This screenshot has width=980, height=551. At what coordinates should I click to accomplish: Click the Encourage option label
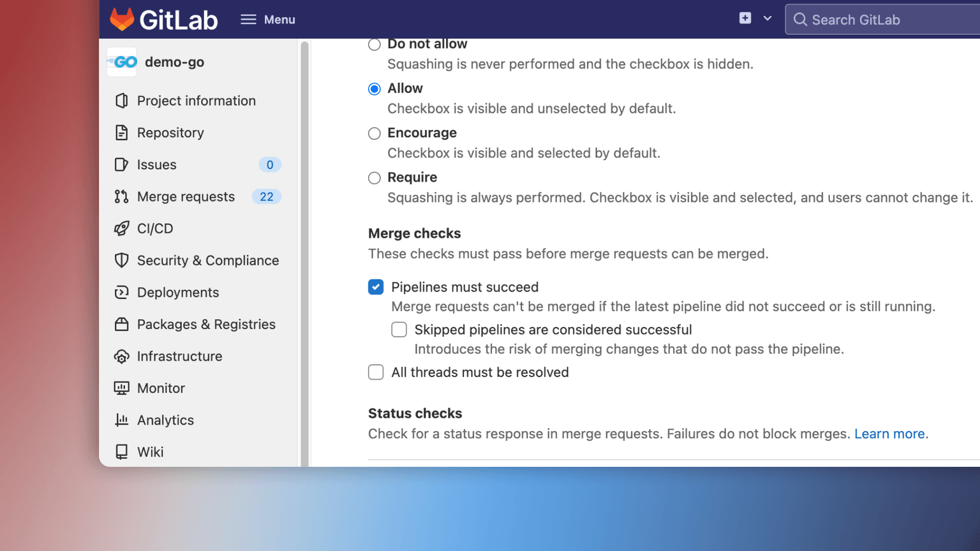click(422, 133)
